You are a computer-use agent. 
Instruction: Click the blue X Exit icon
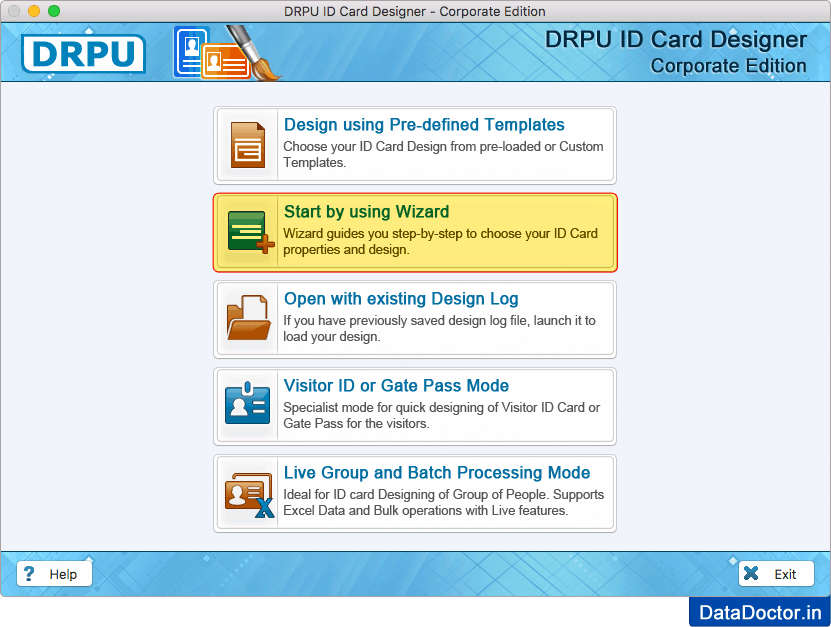click(x=751, y=573)
